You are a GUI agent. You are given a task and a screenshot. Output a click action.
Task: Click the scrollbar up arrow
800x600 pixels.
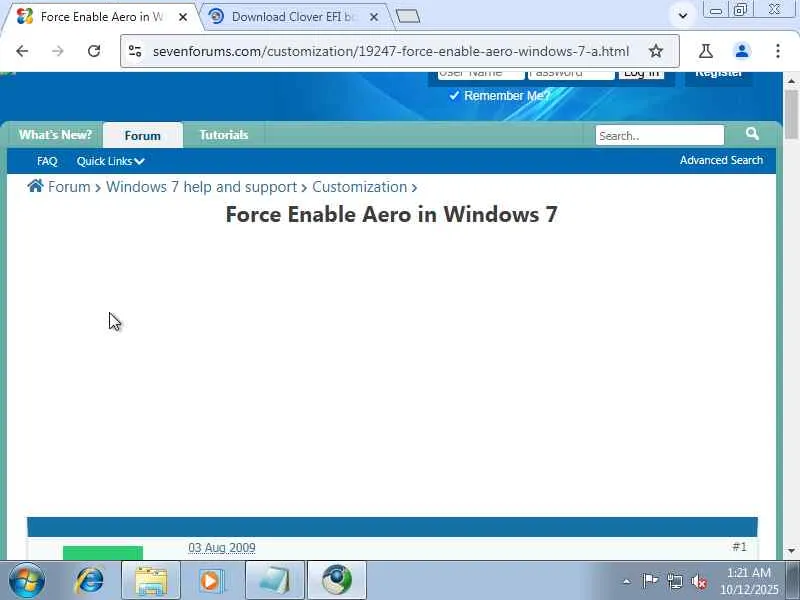point(791,81)
